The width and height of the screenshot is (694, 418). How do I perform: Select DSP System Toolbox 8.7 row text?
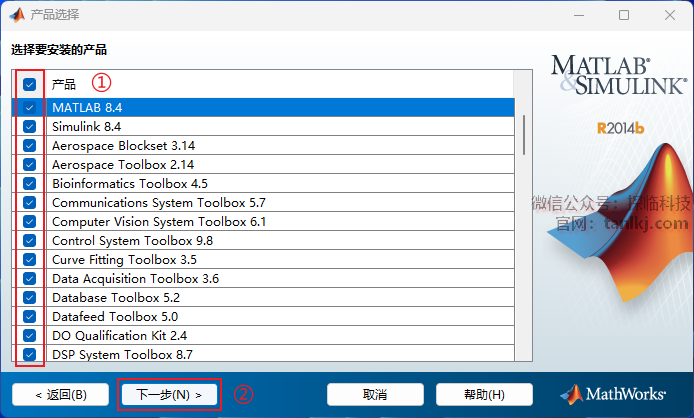122,354
